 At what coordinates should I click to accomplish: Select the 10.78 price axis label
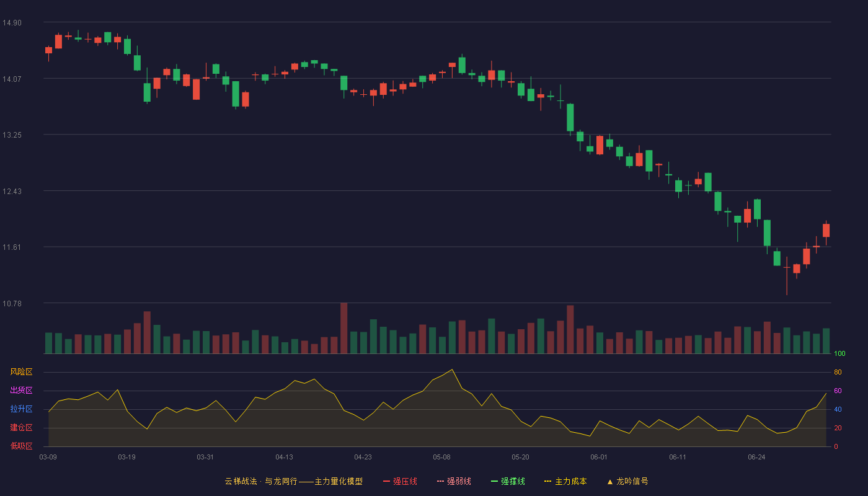click(x=12, y=303)
